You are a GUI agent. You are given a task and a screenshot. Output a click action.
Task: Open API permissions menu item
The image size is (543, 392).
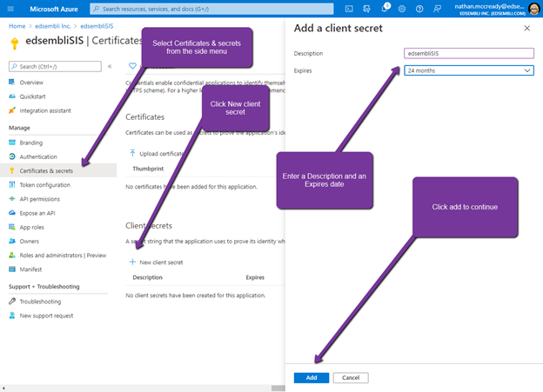(x=40, y=199)
